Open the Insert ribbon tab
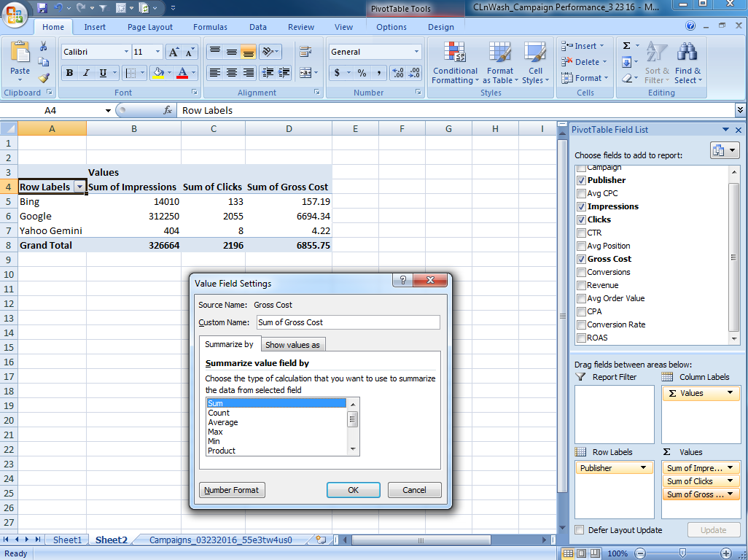 (x=95, y=27)
